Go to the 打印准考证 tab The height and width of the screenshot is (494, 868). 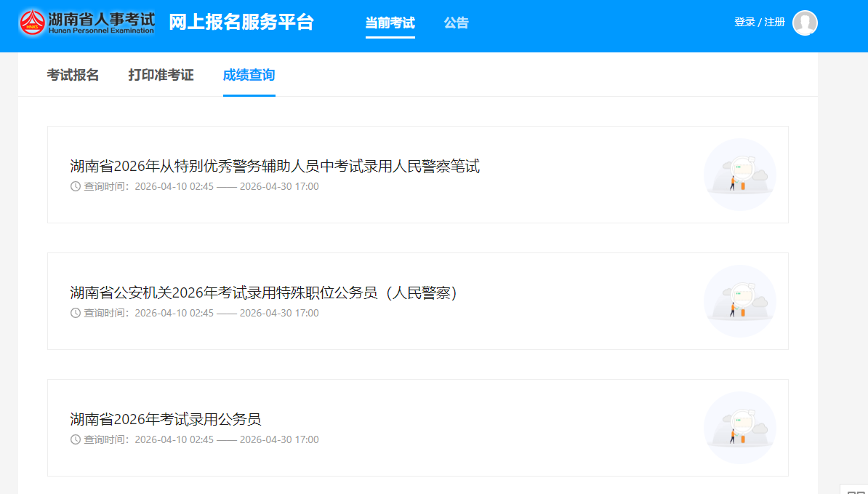pyautogui.click(x=161, y=75)
